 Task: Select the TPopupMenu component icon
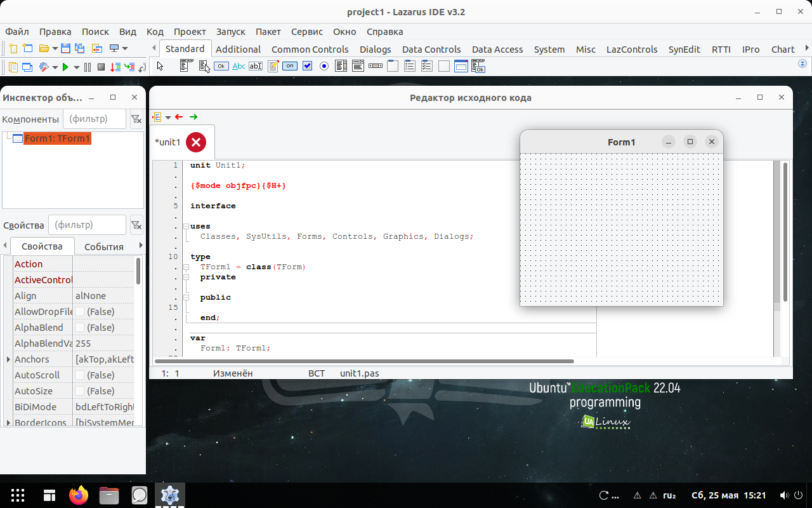click(204, 66)
